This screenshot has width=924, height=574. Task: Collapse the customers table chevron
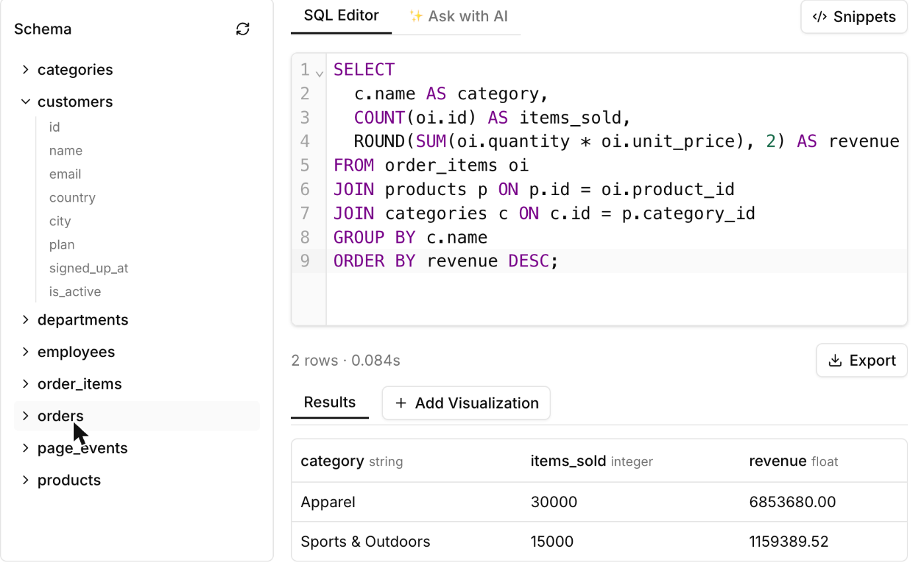(x=25, y=102)
